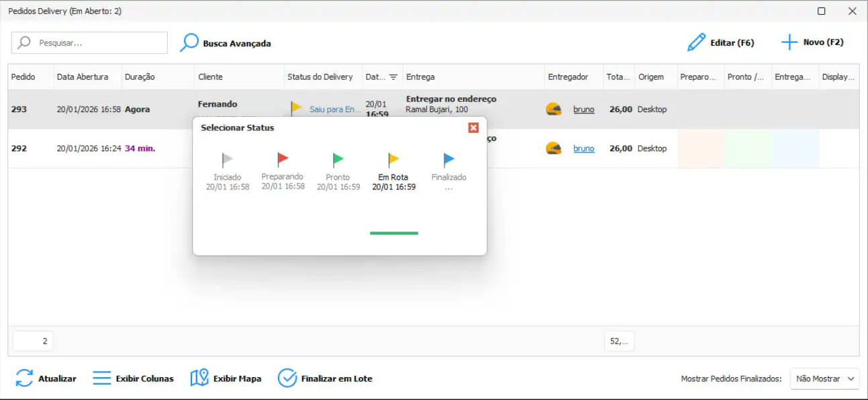The height and width of the screenshot is (400, 868).
Task: Open bruno link for order 293
Action: [x=583, y=109]
